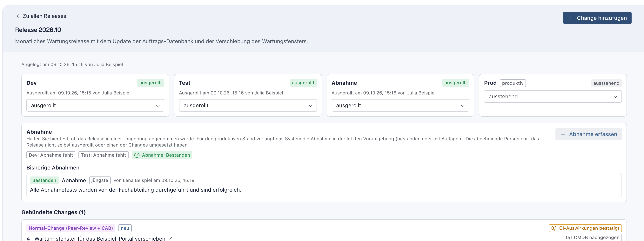Screen dimensions: 644x241
Task: Open the Dev status dropdown
Action: tap(95, 105)
